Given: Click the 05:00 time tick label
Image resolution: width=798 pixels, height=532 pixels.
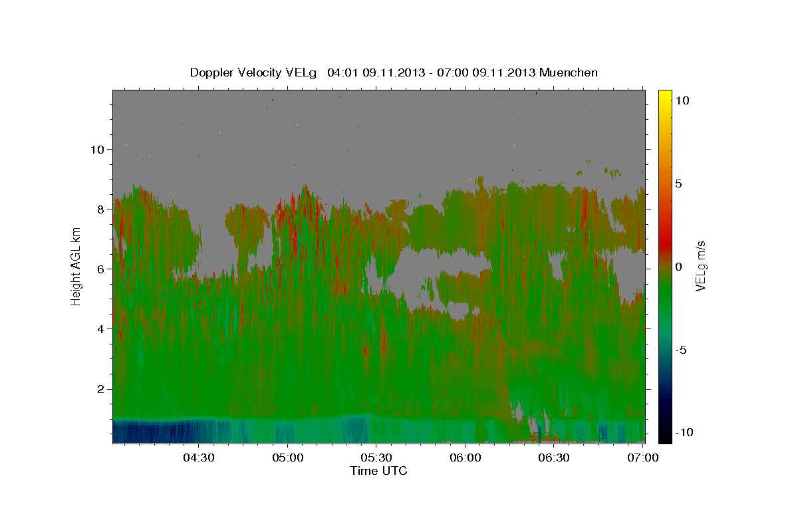Looking at the screenshot, I should [x=288, y=458].
